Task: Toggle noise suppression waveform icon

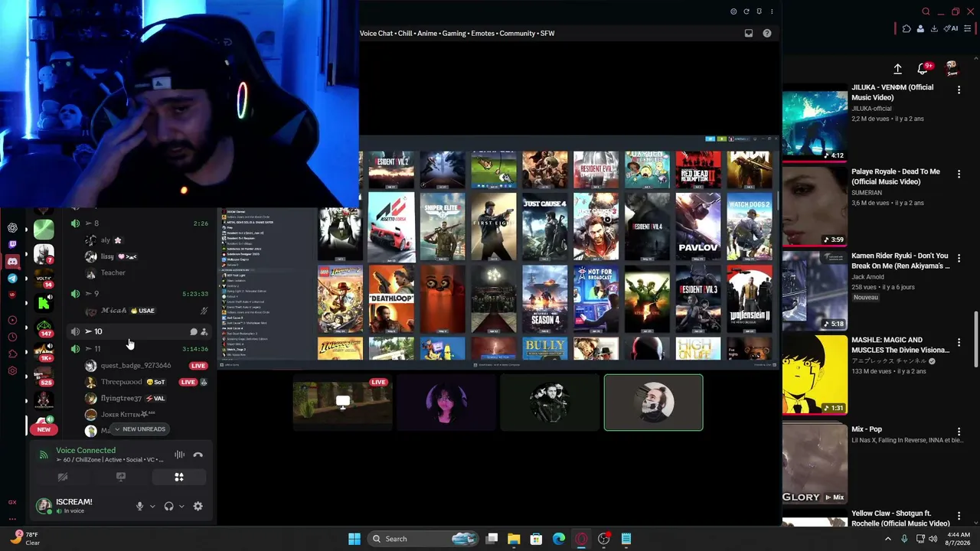Action: click(179, 455)
